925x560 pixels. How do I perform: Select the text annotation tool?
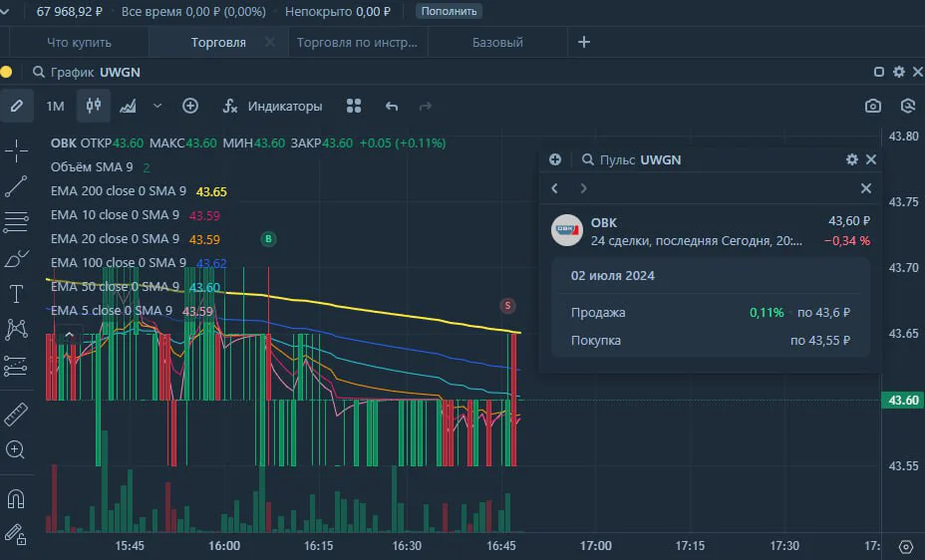pyautogui.click(x=16, y=294)
